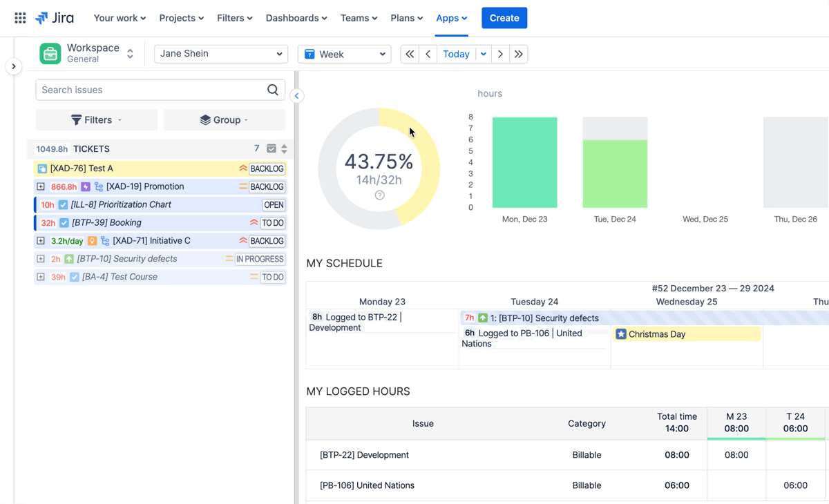Toggle the tickets calendar-check icon
Screen dimensions: 829x504
[x=271, y=148]
